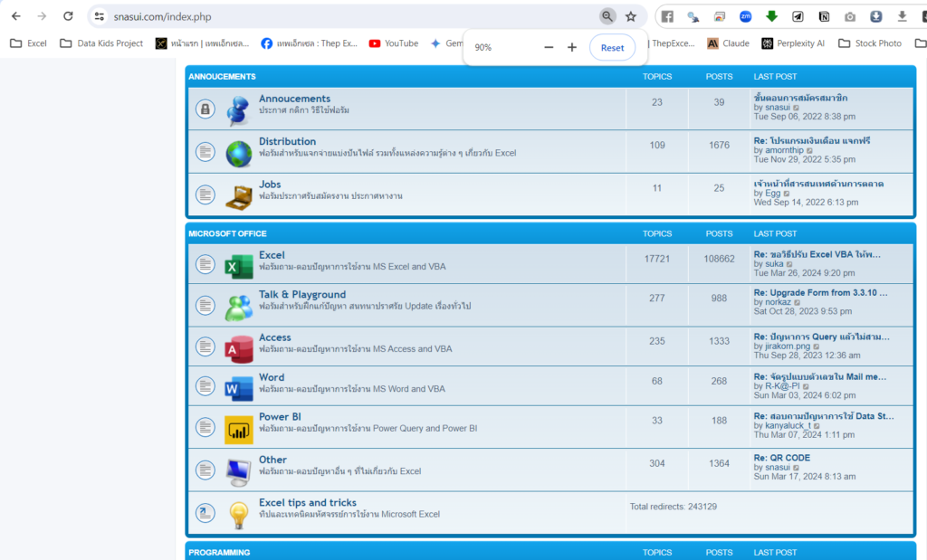Open the Data Kids Project bookmarks folder
The height and width of the screenshot is (560, 927).
100,43
